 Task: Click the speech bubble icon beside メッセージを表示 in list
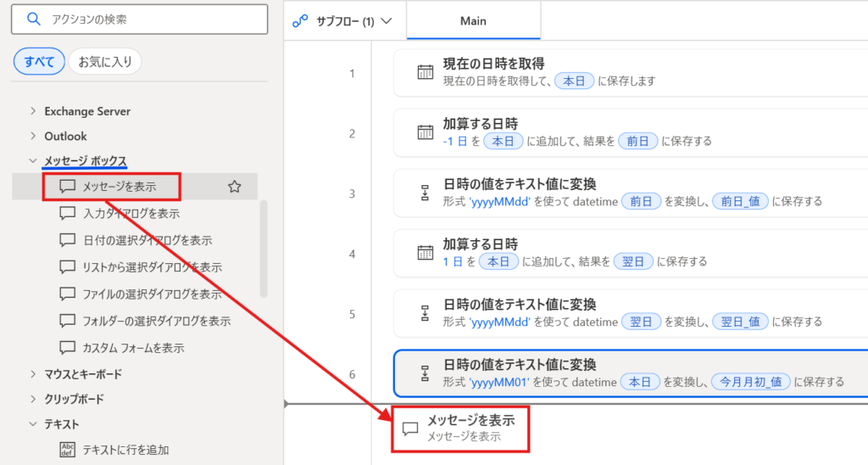pyautogui.click(x=68, y=186)
